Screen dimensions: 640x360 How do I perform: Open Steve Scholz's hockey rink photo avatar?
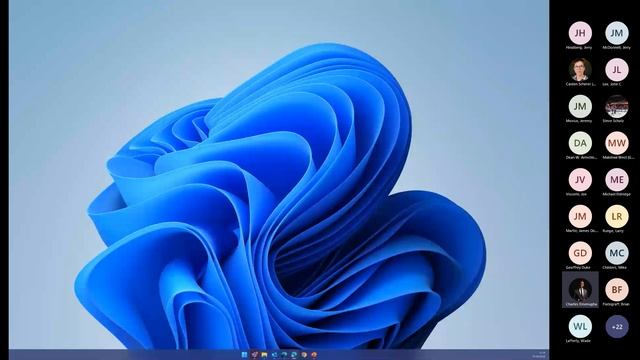pos(617,106)
